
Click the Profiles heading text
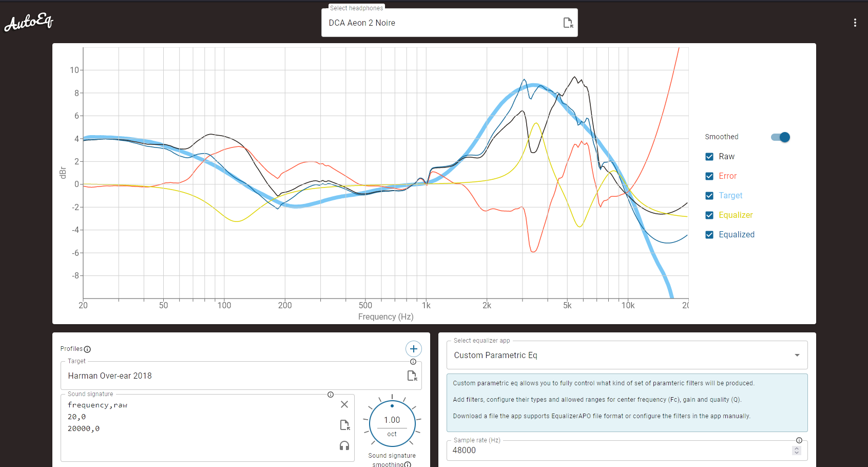click(x=71, y=349)
